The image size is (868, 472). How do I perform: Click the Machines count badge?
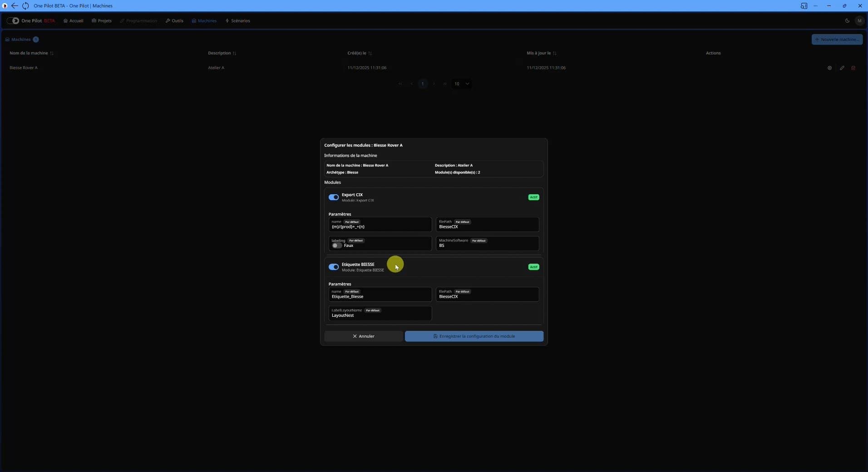(x=36, y=39)
